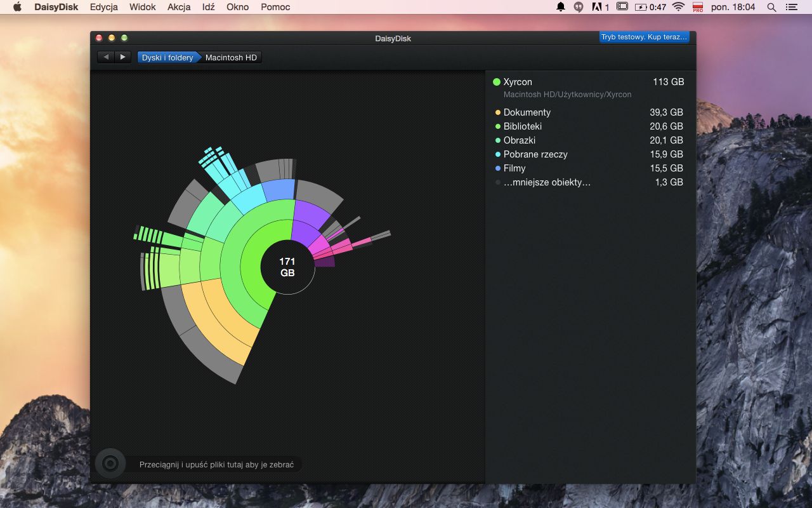The image size is (812, 508).
Task: Go back with the left arrow button
Action: click(x=106, y=57)
